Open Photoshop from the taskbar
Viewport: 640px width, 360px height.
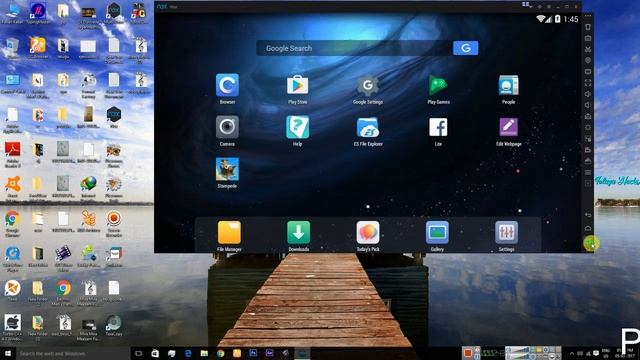click(253, 353)
